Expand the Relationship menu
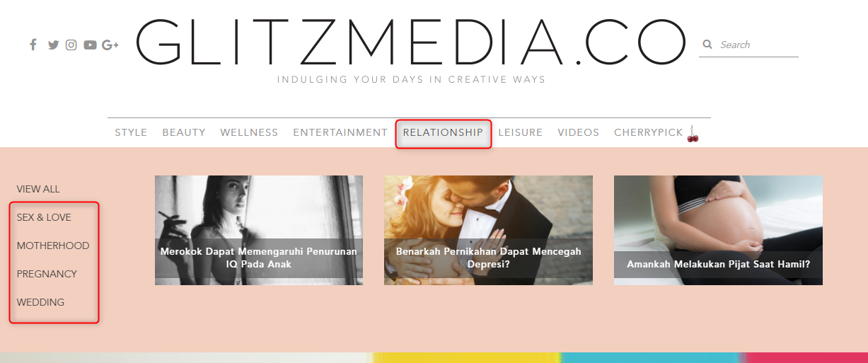 tap(443, 132)
